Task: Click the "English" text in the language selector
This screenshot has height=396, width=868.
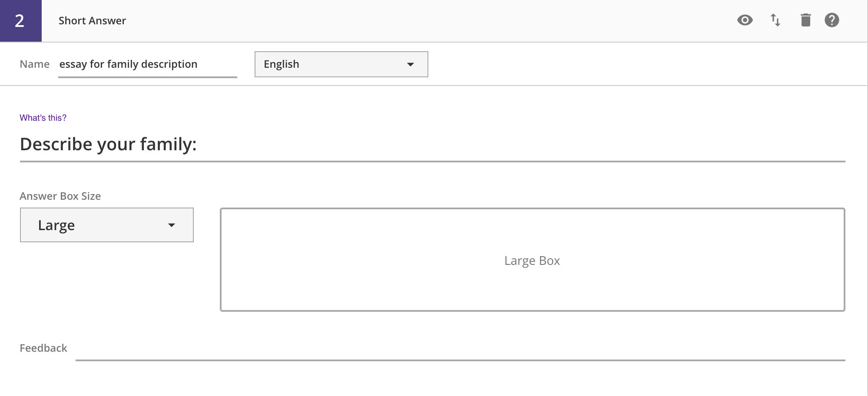Action: click(282, 64)
